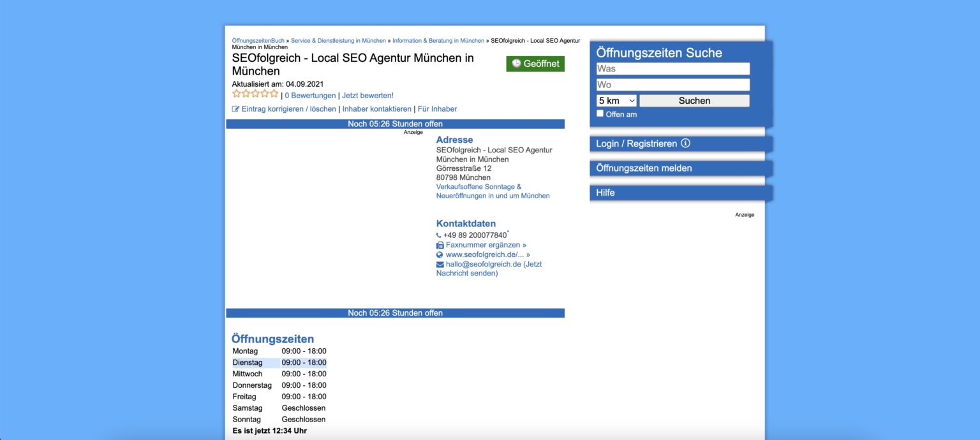Screen dimensions: 980x440
Task: Click the Es ist jetzt 12:34 Uhr text
Action: pos(270,431)
